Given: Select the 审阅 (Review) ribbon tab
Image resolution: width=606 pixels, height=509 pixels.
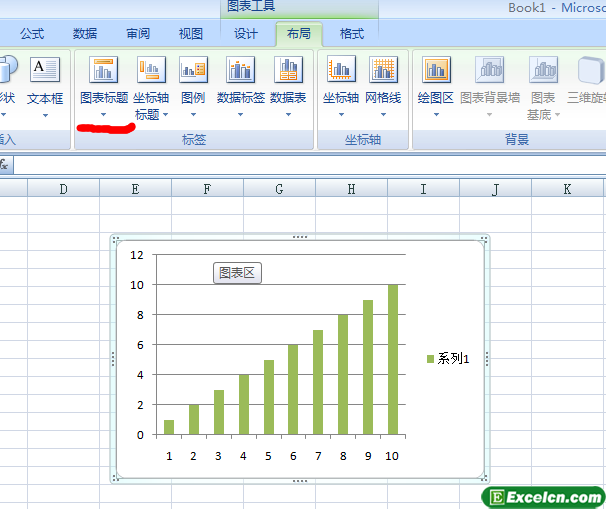Looking at the screenshot, I should tap(138, 34).
